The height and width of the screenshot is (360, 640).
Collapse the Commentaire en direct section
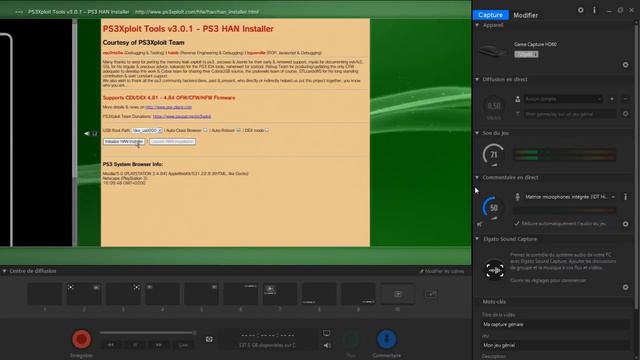click(x=477, y=178)
